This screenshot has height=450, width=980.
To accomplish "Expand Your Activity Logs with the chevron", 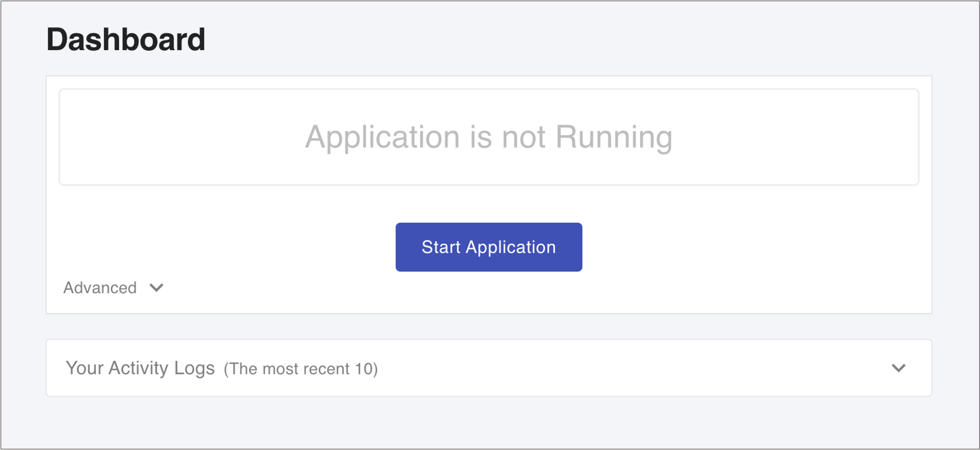I will tap(898, 368).
